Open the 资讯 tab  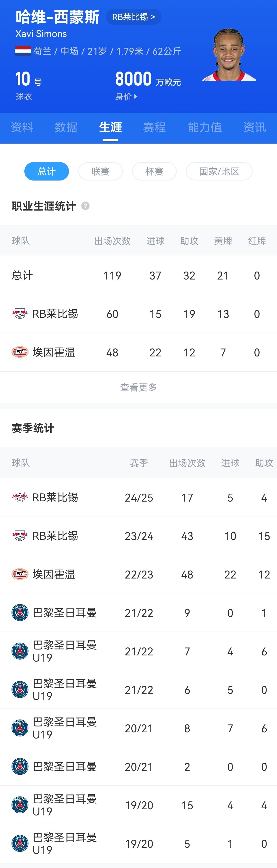pos(254,127)
